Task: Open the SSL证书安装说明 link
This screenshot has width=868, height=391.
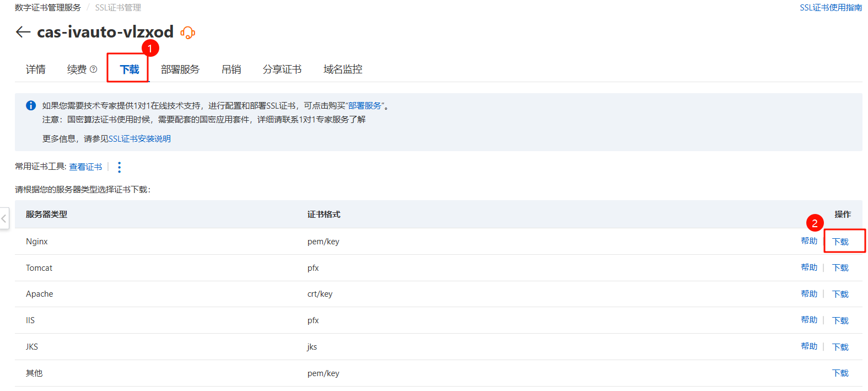Action: 139,139
